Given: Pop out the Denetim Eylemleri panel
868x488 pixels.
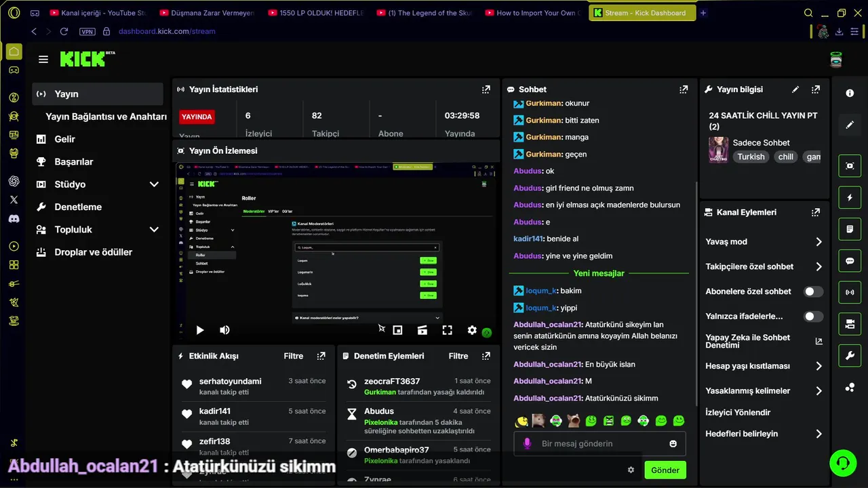Looking at the screenshot, I should click(486, 356).
